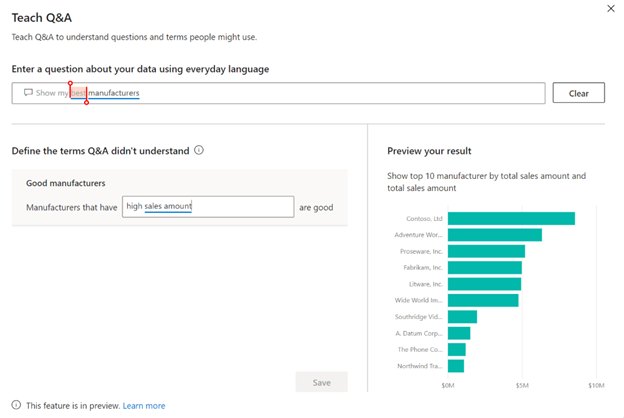Screen dimensions: 624x418
Task: Select the Fabrikam, Inc. bar
Action: click(484, 268)
